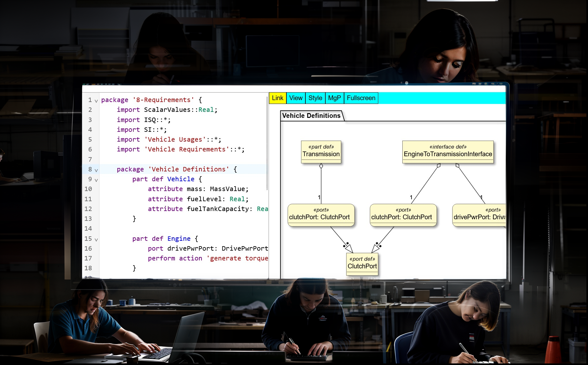Fold the part def Engine block
This screenshot has height=365, width=588.
click(96, 240)
